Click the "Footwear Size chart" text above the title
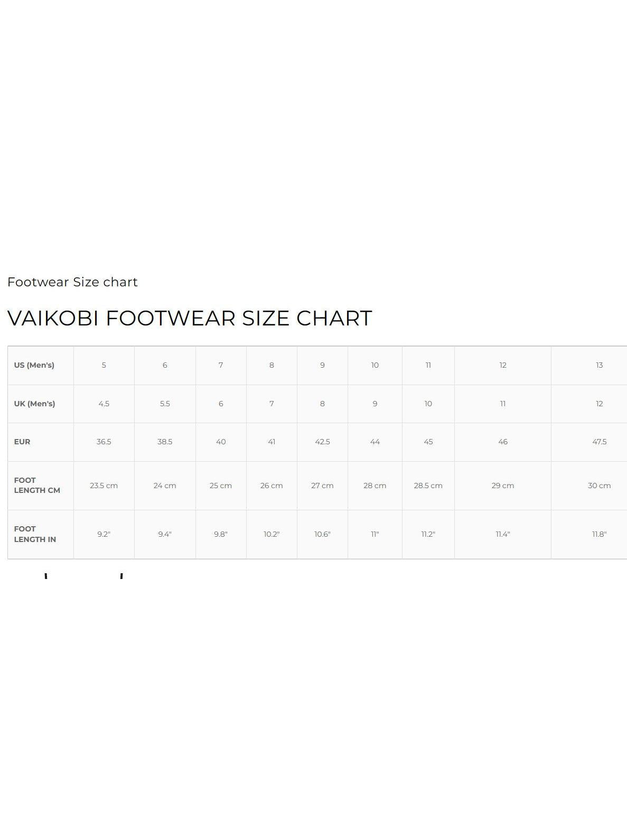 coord(72,282)
